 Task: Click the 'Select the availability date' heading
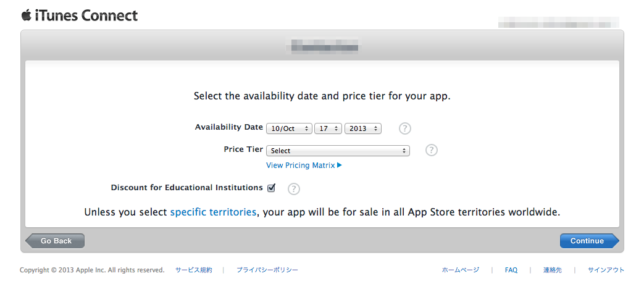point(322,97)
